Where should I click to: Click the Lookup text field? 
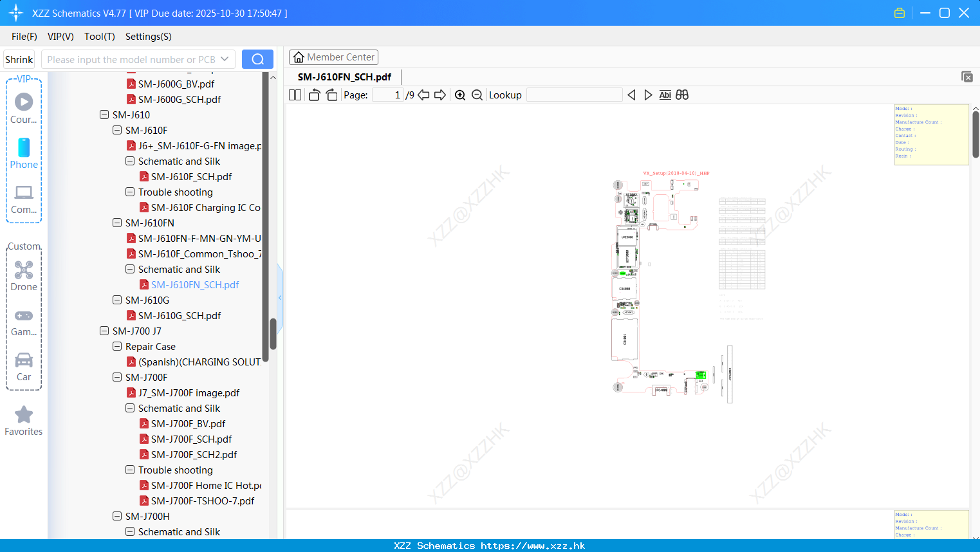574,95
